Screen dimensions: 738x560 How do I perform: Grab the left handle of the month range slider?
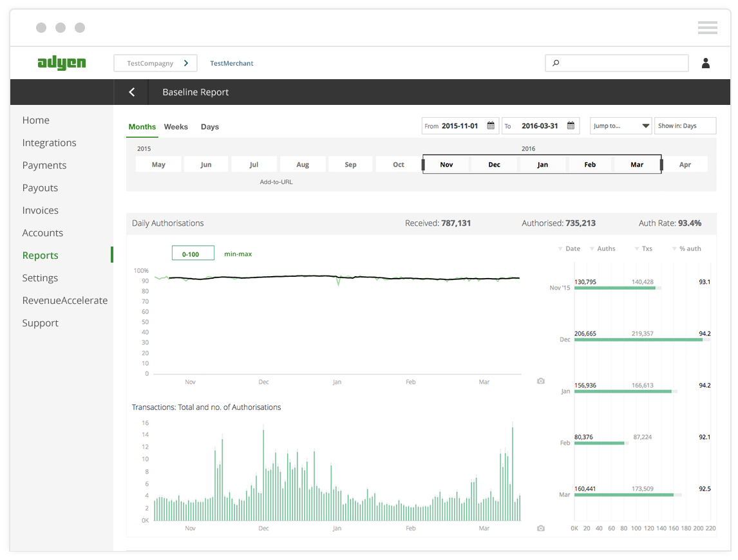tap(423, 165)
